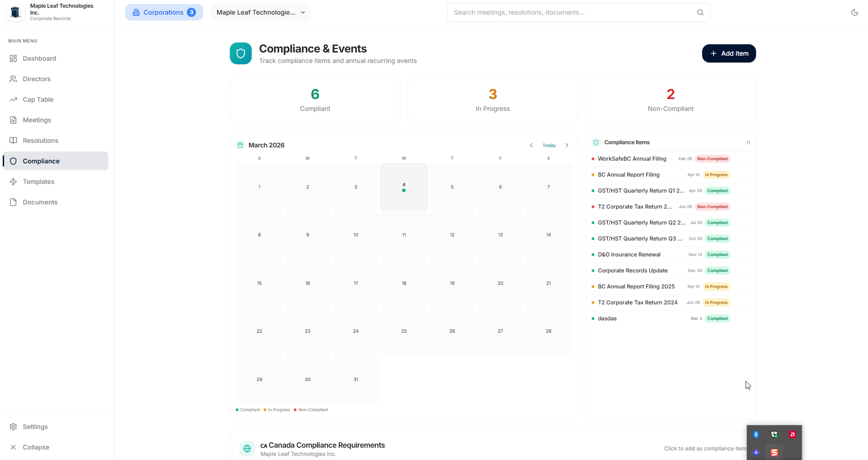Open the Directors section
Viewport: 868px width, 460px height.
point(55,79)
